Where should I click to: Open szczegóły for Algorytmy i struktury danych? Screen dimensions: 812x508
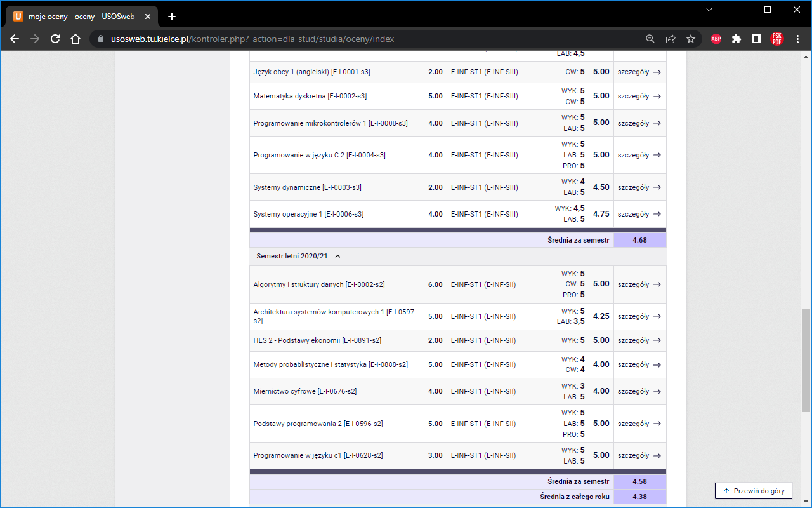click(639, 284)
